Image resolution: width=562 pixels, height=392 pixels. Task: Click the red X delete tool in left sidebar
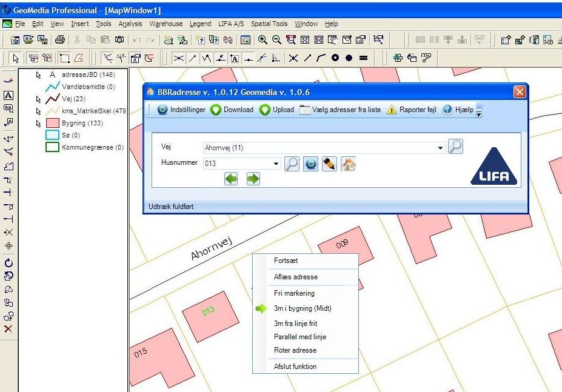point(8,329)
